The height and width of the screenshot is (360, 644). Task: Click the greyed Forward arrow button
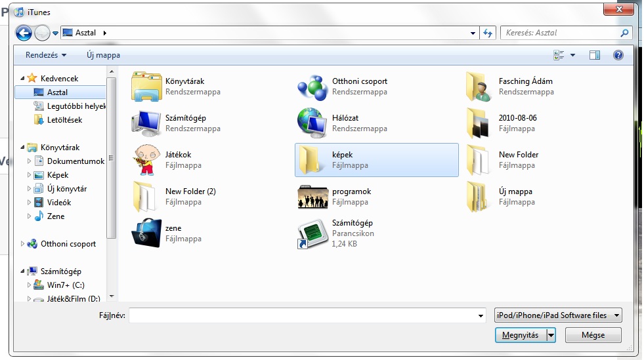click(x=42, y=33)
